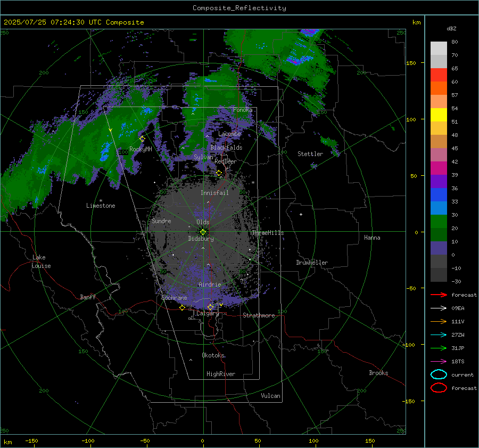Pick the red 65–60 dBZ legend color
This screenshot has height=448, width=479.
point(439,75)
